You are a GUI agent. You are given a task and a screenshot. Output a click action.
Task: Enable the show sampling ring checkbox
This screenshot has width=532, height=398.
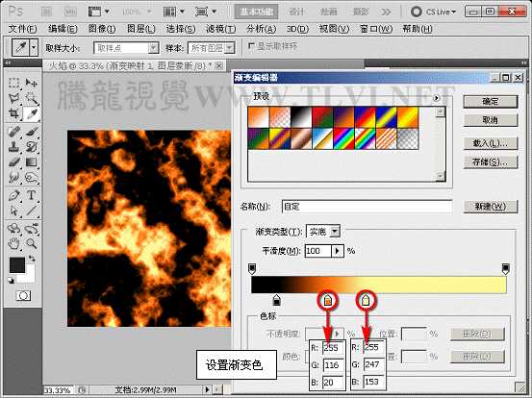tap(251, 46)
